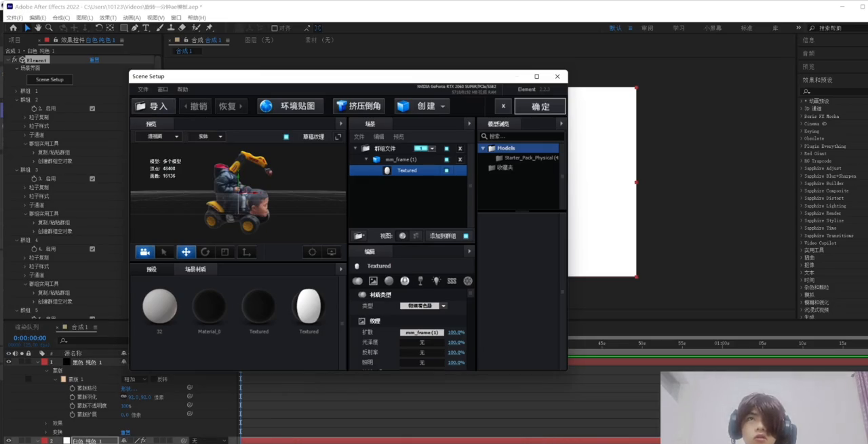
Task: Toggle the checkbox on the Textured scene row
Action: [446, 171]
